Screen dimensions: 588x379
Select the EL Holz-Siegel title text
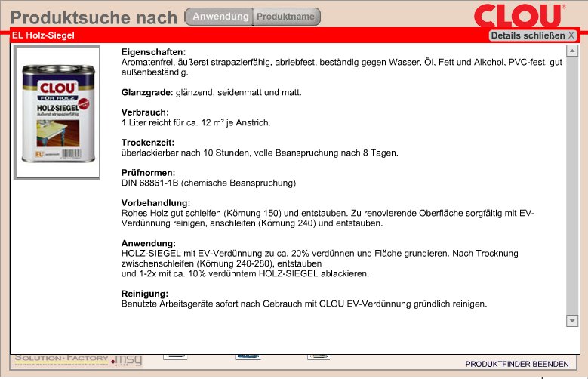tap(43, 35)
